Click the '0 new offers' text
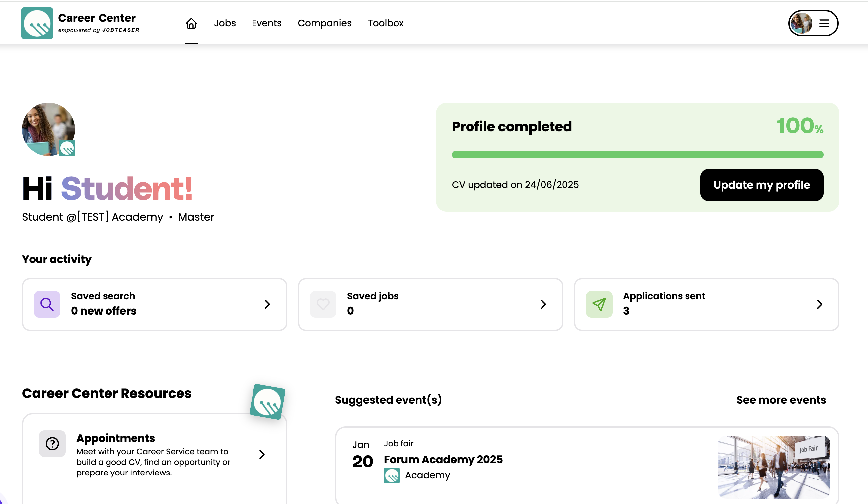Screen dimensions: 868x504 (x=104, y=311)
